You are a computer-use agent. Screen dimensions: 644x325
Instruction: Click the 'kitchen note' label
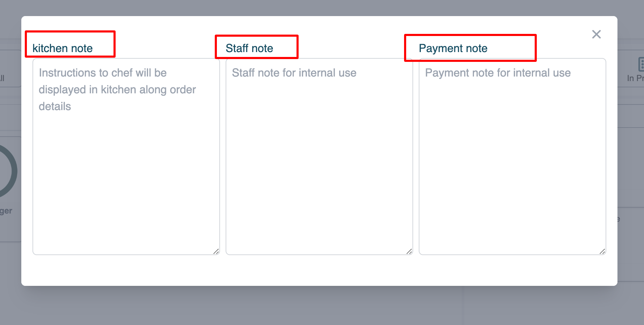pos(63,48)
